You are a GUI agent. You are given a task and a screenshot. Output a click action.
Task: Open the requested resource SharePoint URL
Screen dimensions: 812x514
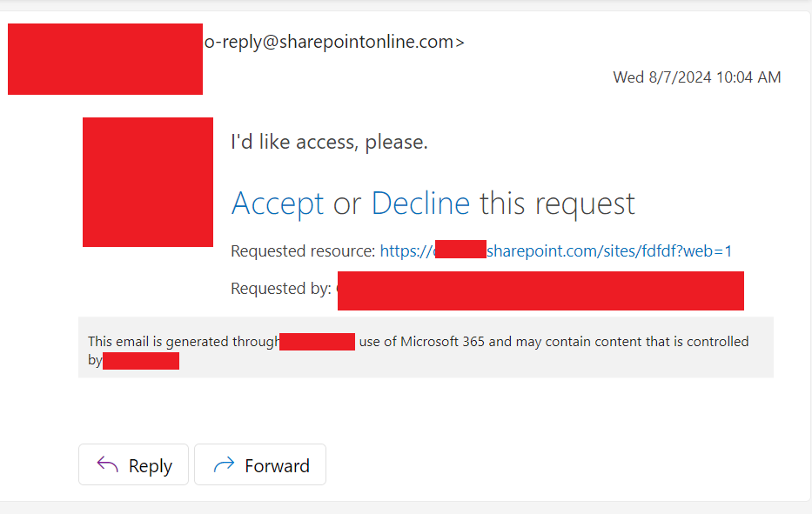pos(555,251)
